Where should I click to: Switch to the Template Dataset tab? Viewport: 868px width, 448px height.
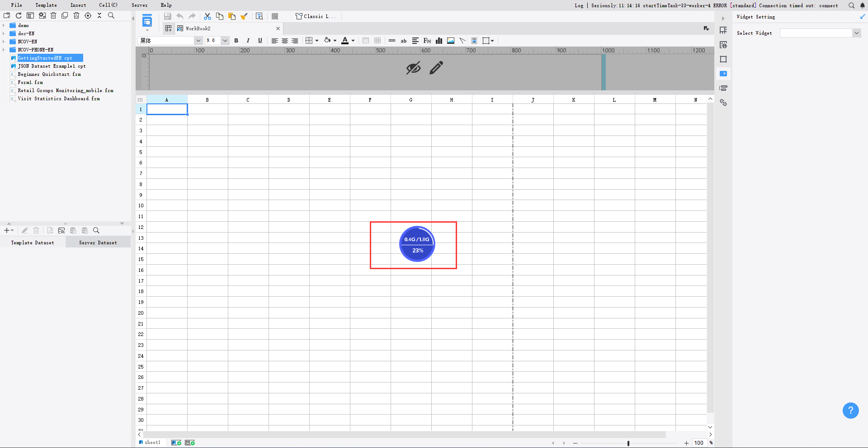(33, 243)
